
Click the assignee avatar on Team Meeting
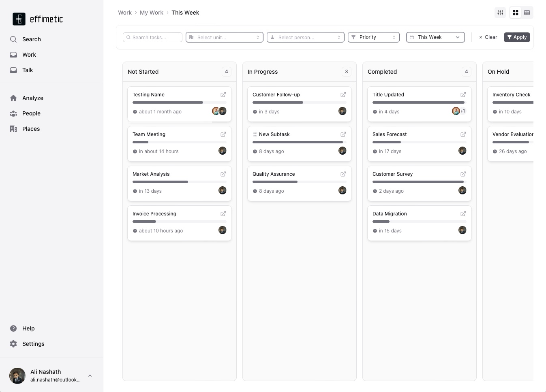point(222,151)
